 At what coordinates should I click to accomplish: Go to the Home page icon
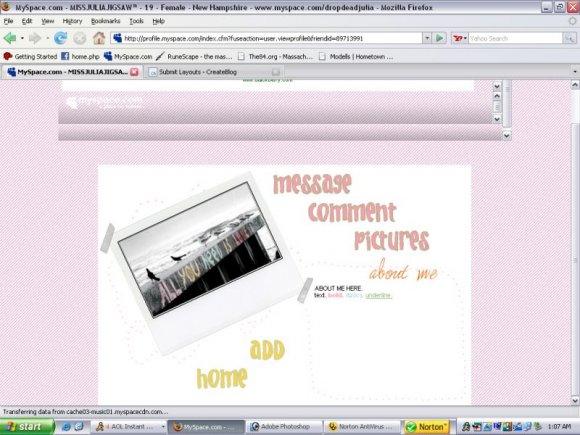point(99,38)
